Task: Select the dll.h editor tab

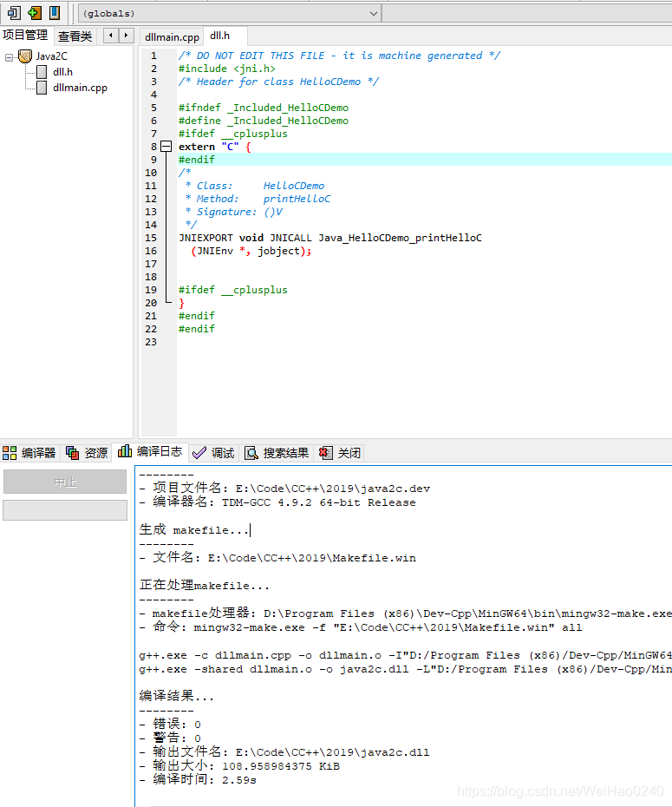Action: (x=220, y=36)
